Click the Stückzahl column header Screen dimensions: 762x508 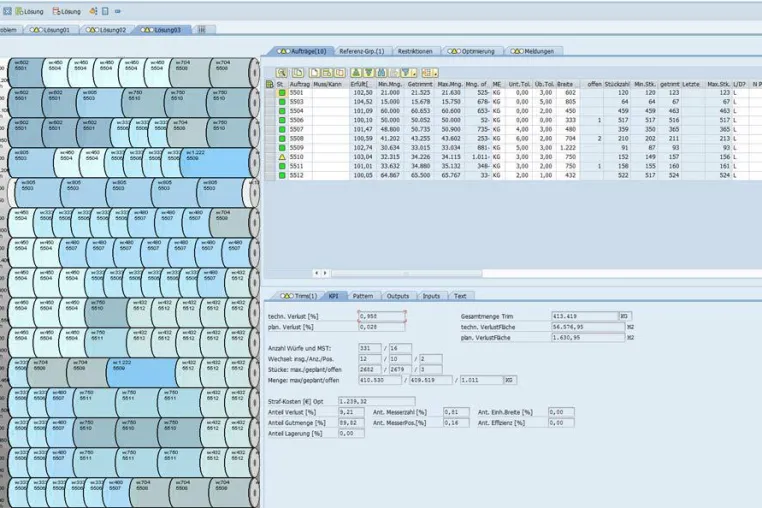(x=617, y=84)
